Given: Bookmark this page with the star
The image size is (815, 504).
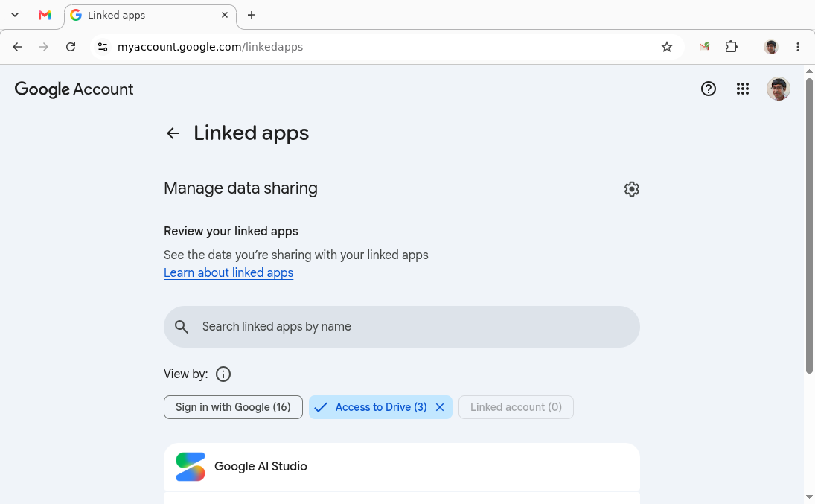Looking at the screenshot, I should 667,47.
